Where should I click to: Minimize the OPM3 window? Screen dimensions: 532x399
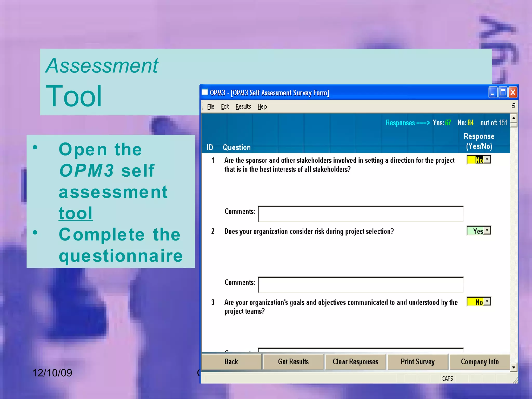click(493, 92)
